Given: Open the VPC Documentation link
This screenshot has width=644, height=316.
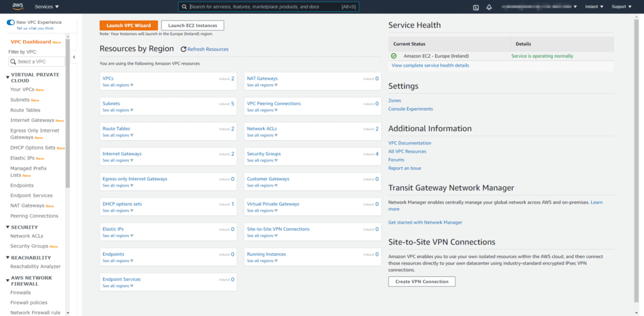Looking at the screenshot, I should click(x=410, y=143).
